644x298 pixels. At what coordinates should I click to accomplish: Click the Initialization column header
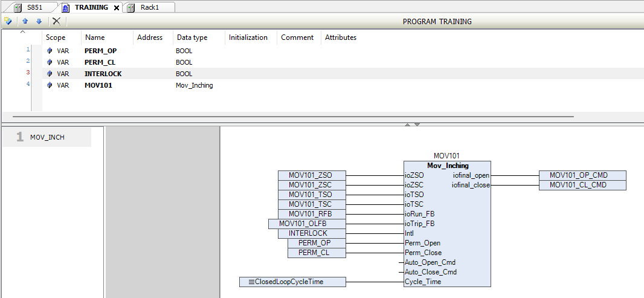click(x=248, y=37)
